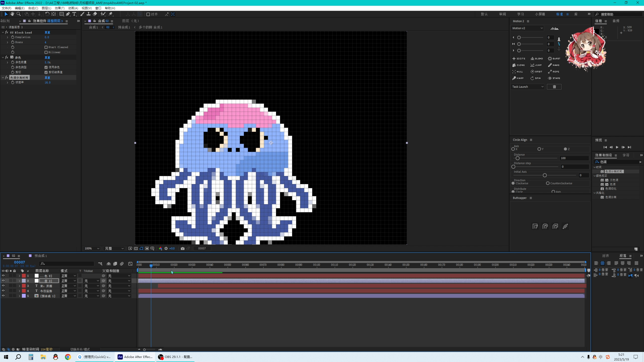
Task: Open the 效果(T) menu
Action: point(60,8)
